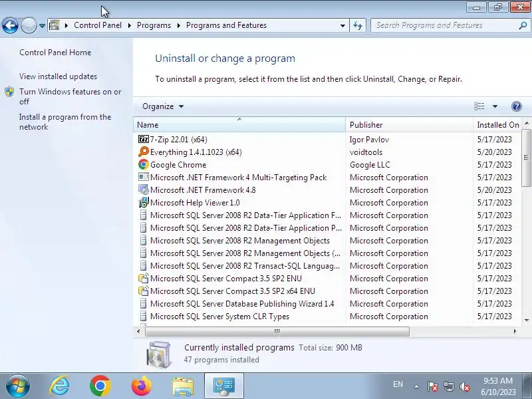Open the address bar history dropdown
This screenshot has width=532, height=399.
point(342,25)
